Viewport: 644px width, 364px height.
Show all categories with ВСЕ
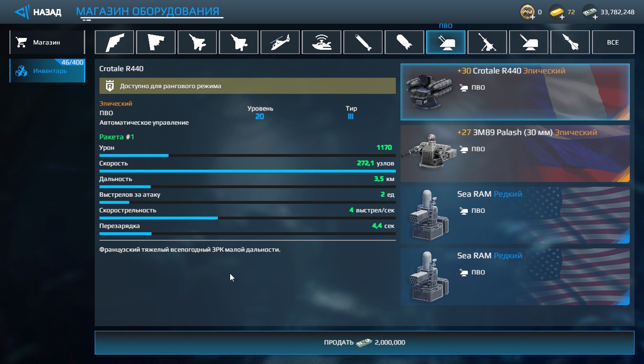pos(613,42)
